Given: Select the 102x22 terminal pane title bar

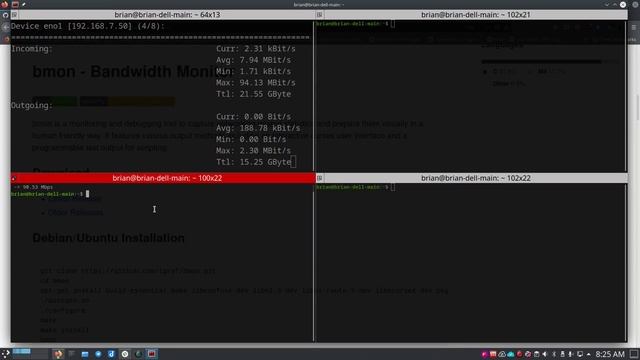Looking at the screenshot, I should [472, 178].
